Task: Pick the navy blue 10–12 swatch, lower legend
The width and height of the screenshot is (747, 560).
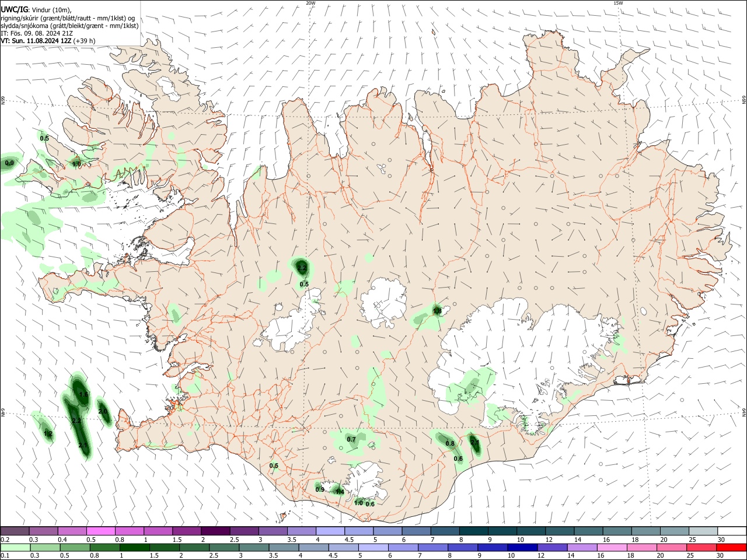Action: [522, 548]
